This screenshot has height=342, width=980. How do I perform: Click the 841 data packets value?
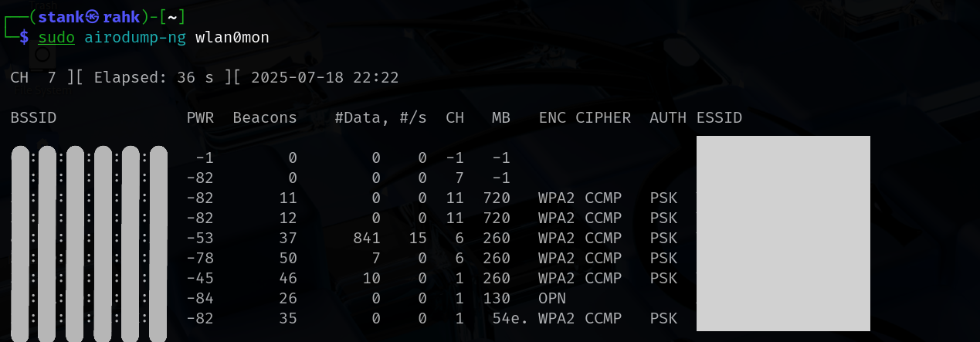point(367,238)
